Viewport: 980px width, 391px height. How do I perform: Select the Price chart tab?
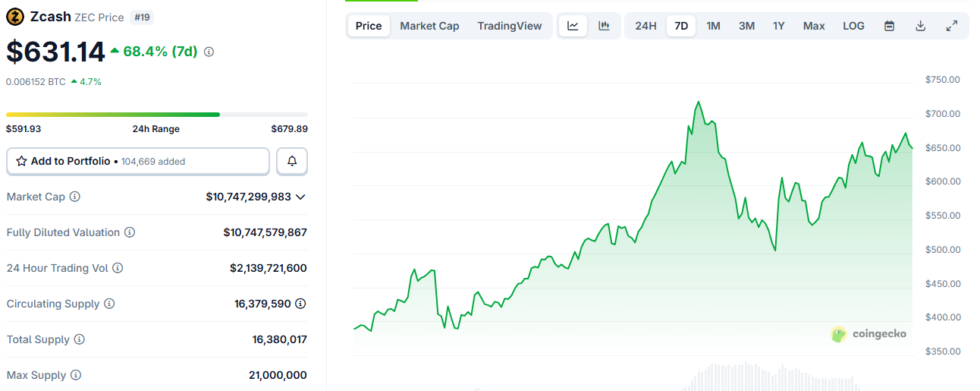(x=369, y=26)
